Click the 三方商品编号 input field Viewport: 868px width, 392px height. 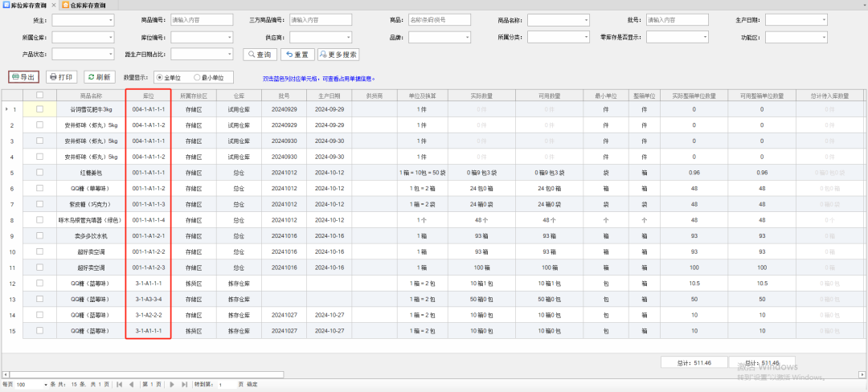[x=321, y=20]
